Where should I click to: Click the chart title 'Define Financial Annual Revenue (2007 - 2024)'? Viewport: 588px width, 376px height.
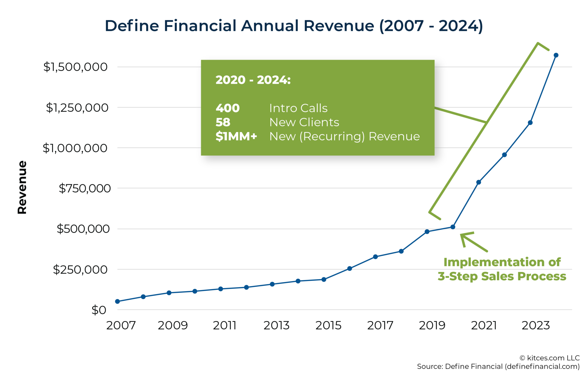(x=294, y=26)
